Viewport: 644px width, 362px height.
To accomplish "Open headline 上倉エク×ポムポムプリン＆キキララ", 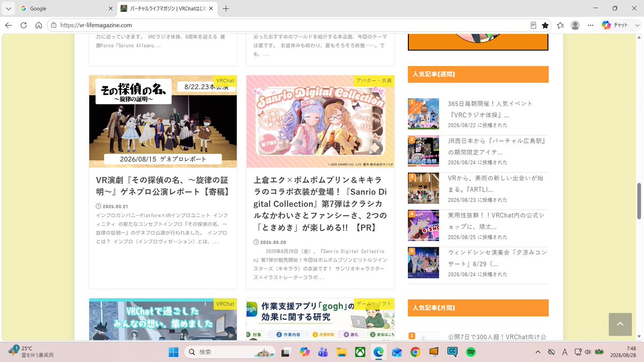I will pos(320,204).
